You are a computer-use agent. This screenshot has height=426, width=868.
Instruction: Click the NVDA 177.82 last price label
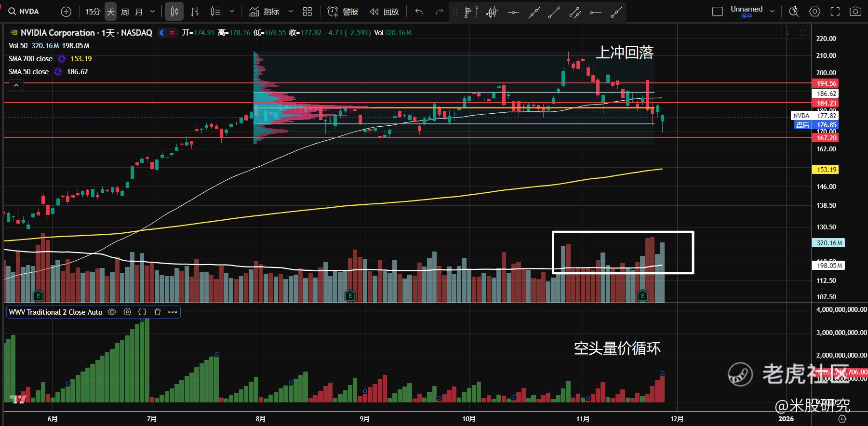[815, 116]
